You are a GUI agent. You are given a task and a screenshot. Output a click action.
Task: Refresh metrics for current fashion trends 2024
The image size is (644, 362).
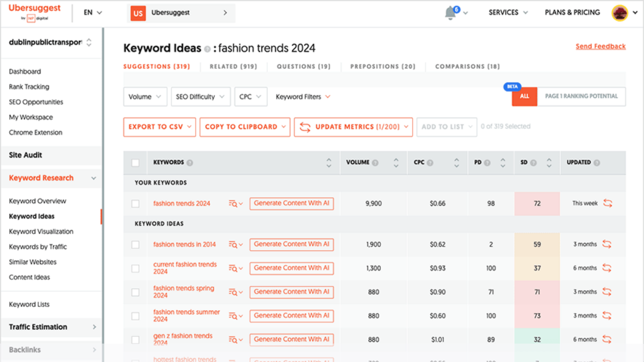coord(607,268)
